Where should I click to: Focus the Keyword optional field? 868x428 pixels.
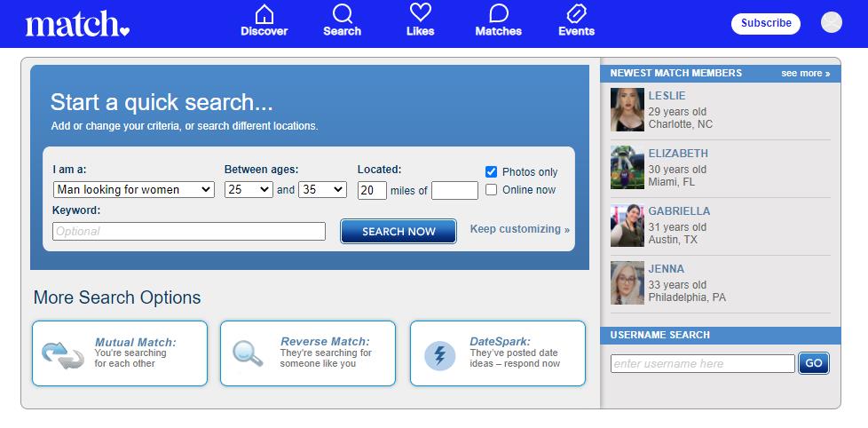click(189, 232)
